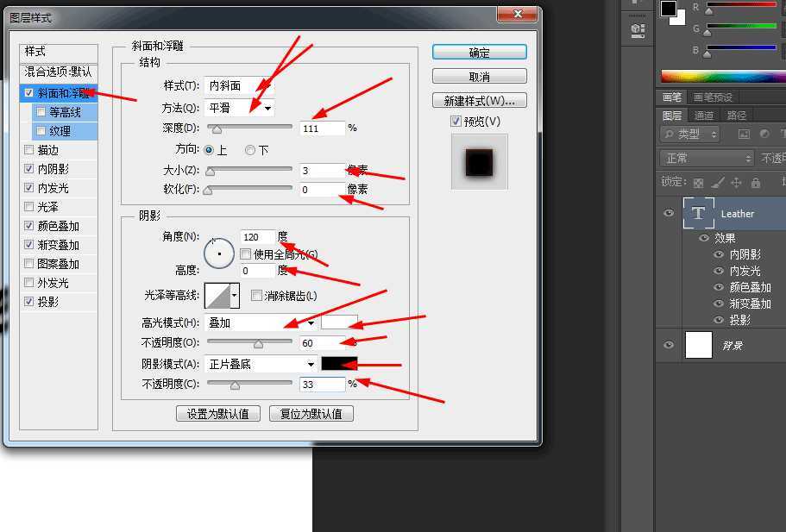Click the black shadow mode color swatch

point(339,363)
